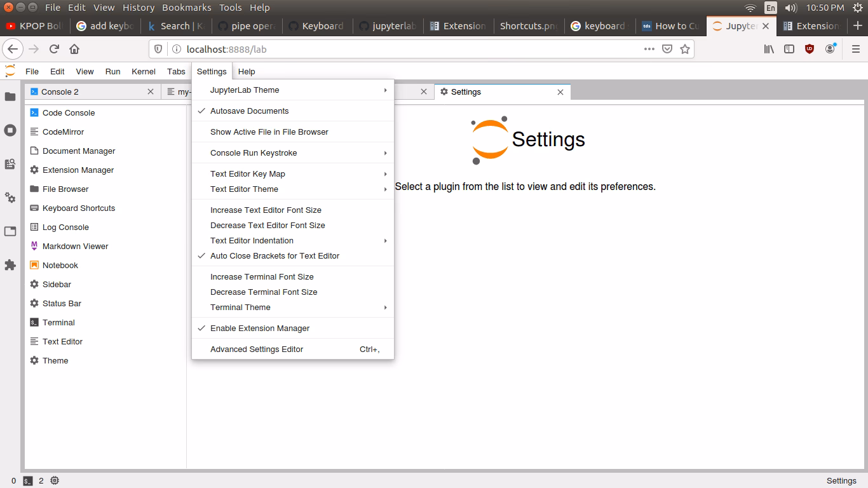Open the Kernel menu
This screenshot has width=868, height=488.
(144, 71)
